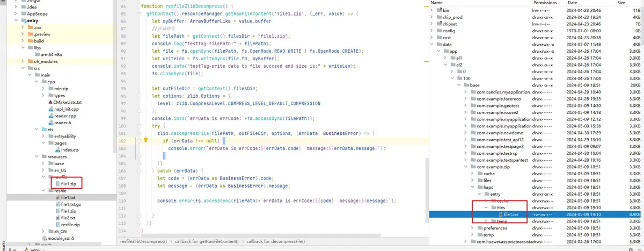Expand the zh_CN folder
Screen dimensions: 644x251
click(x=42, y=231)
